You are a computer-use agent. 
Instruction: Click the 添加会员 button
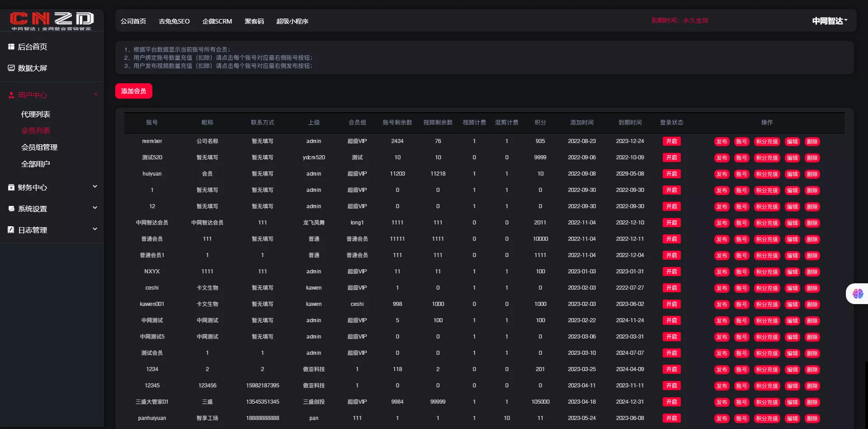[133, 91]
